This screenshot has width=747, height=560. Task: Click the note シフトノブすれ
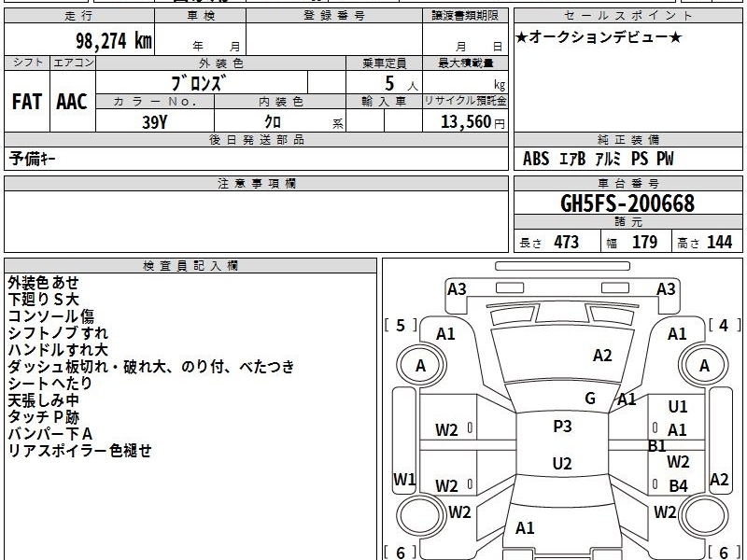pos(58,333)
